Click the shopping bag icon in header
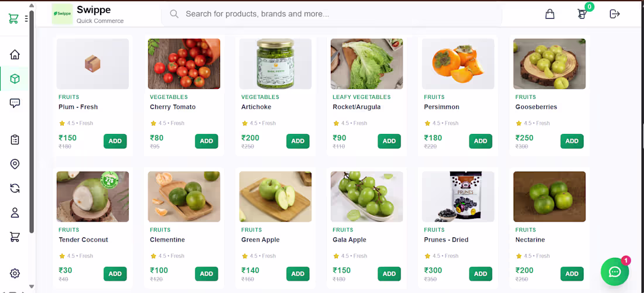This screenshot has width=644, height=293. [550, 14]
